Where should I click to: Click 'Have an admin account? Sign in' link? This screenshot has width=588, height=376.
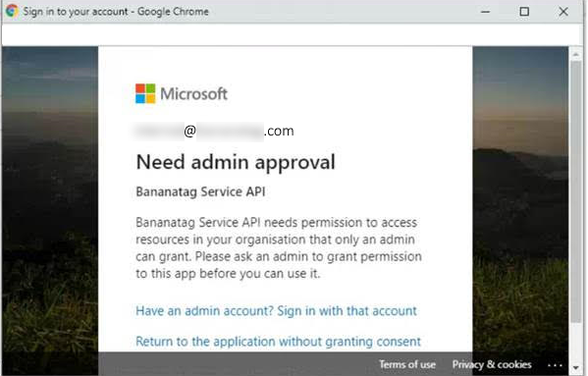277,311
